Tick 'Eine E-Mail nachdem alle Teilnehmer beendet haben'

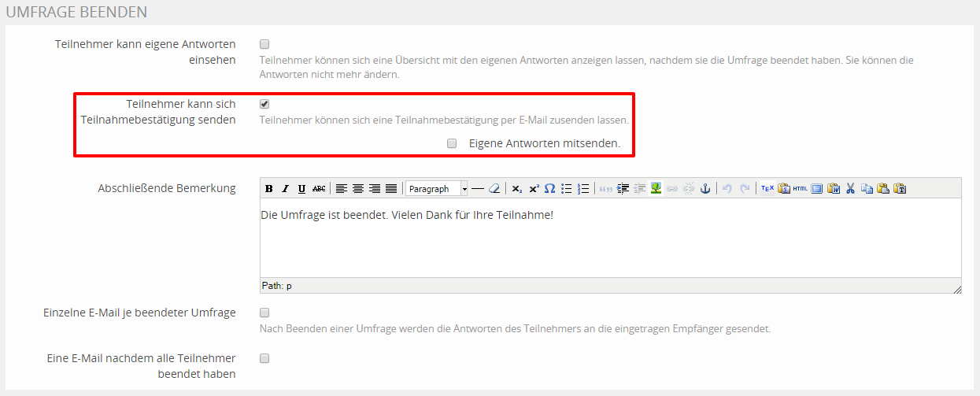tap(264, 358)
